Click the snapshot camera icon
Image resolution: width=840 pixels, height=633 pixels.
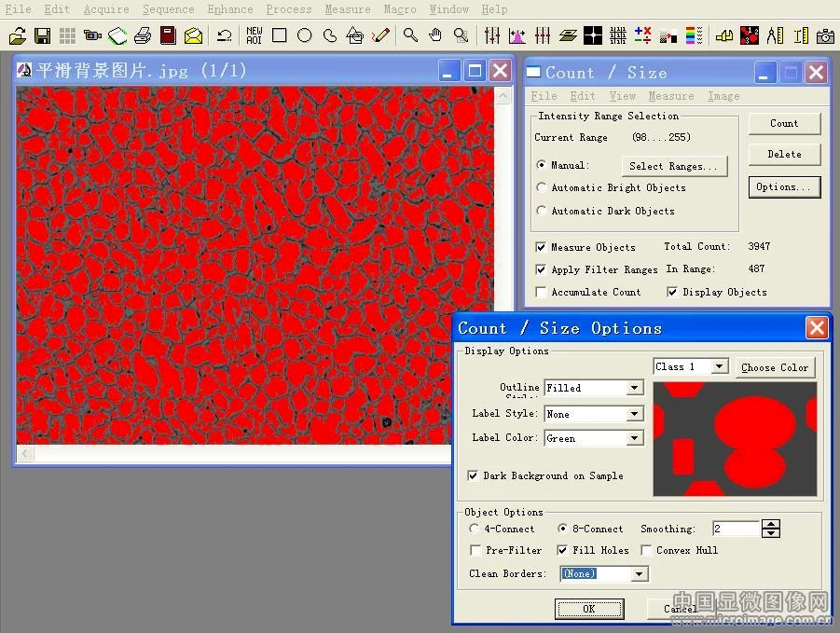825,35
